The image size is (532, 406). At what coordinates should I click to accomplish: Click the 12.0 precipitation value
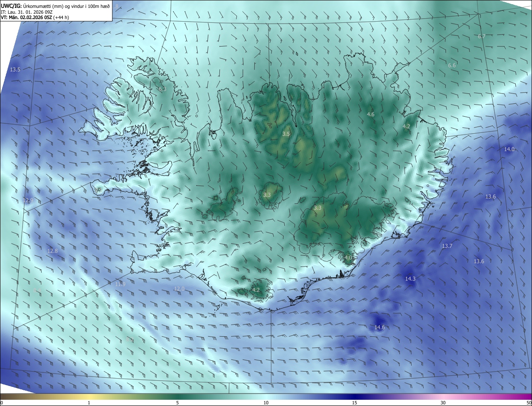click(179, 289)
